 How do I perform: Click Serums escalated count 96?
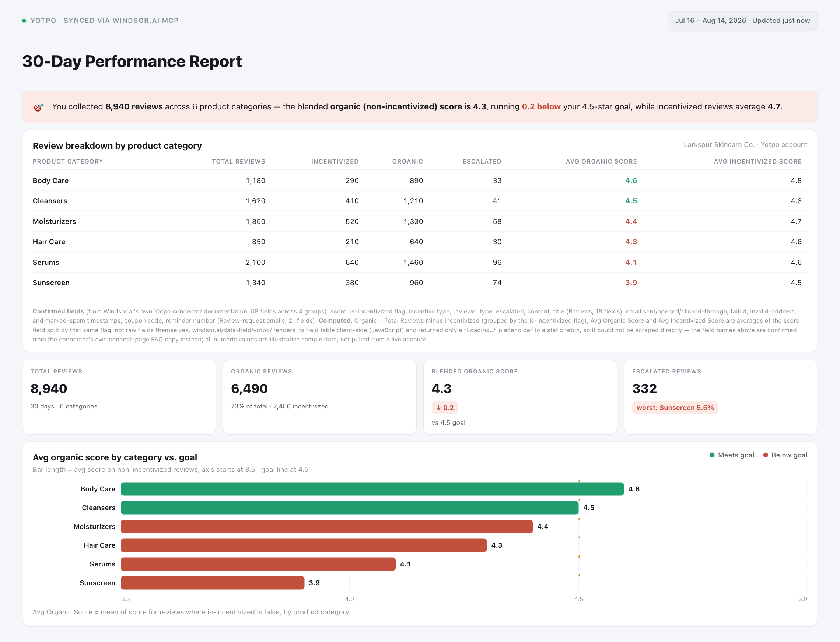(x=497, y=262)
